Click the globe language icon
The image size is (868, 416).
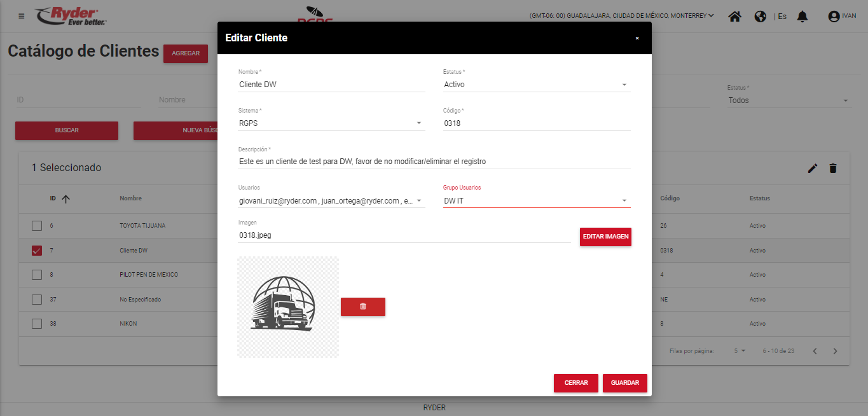tap(760, 17)
